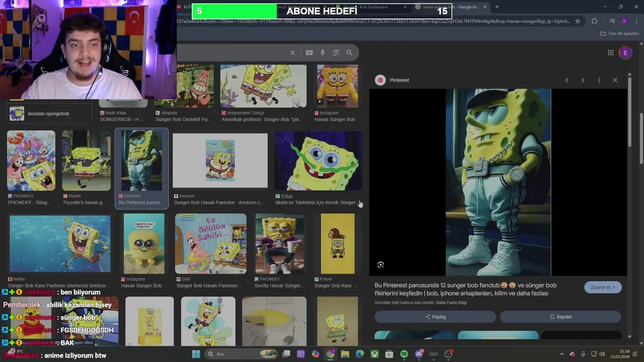The height and width of the screenshot is (362, 644).
Task: Show hidden system tray icons
Action: point(562,354)
